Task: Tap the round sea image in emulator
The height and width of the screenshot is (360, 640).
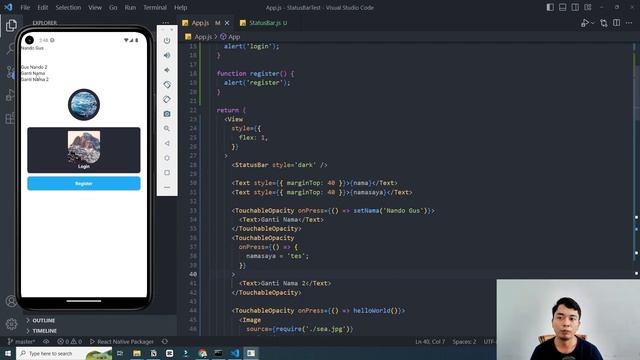Action: (x=84, y=104)
